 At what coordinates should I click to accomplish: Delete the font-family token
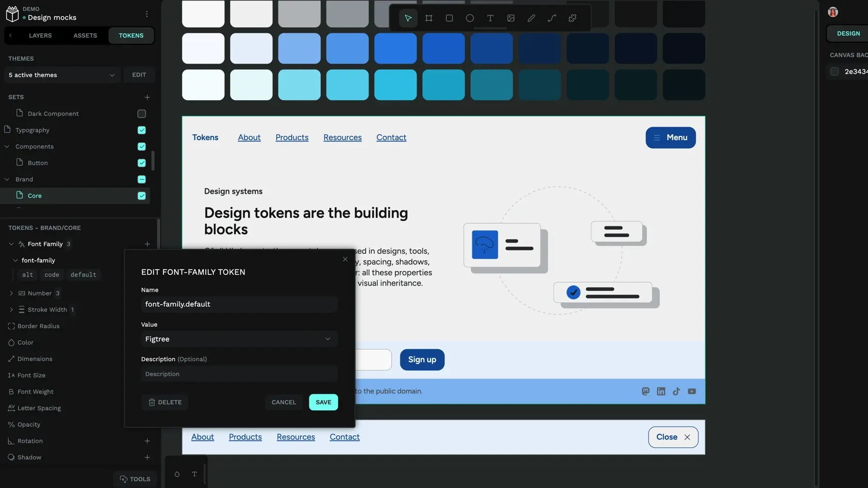point(164,403)
